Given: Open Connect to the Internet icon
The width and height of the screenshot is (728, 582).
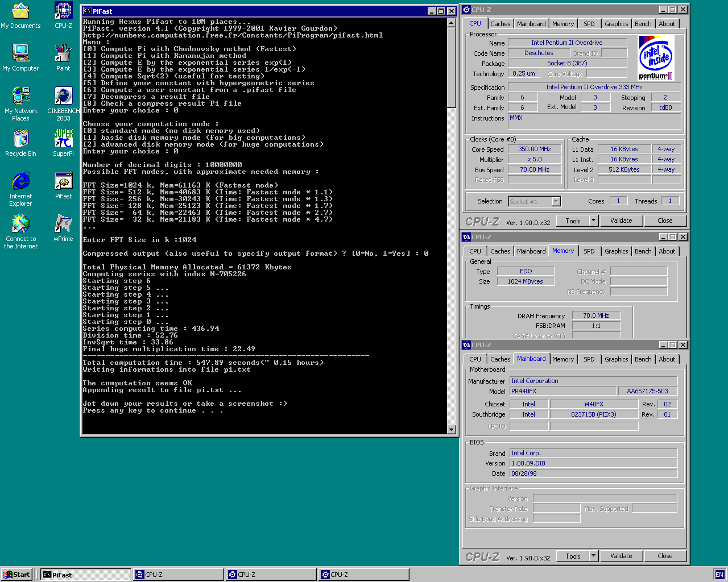Looking at the screenshot, I should point(20,232).
